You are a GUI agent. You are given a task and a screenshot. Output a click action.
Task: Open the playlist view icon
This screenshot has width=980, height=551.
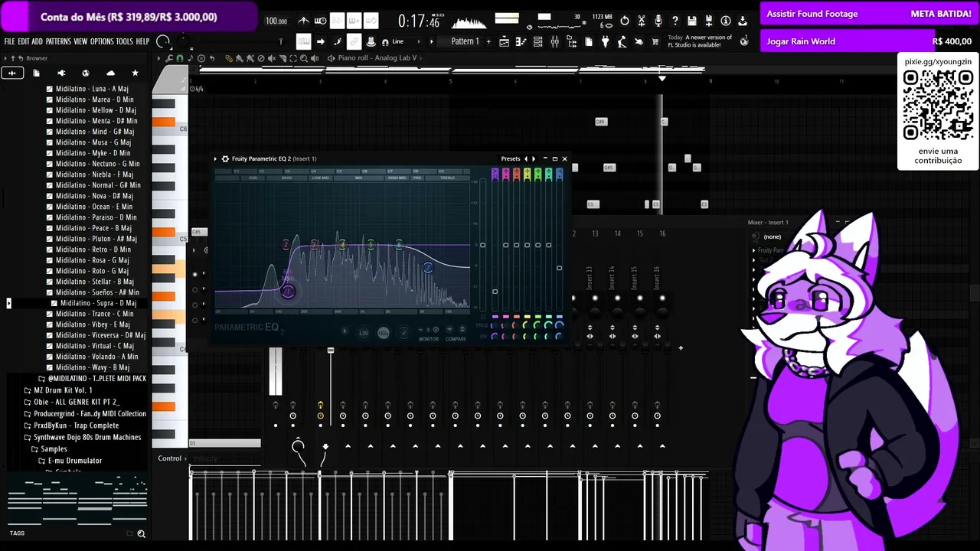505,41
